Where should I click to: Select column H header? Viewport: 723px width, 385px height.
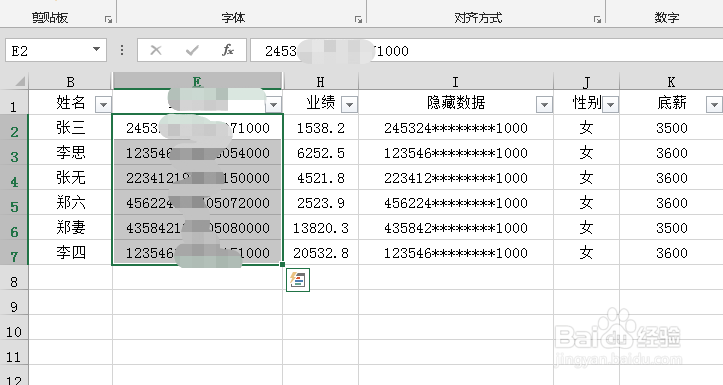coord(320,82)
